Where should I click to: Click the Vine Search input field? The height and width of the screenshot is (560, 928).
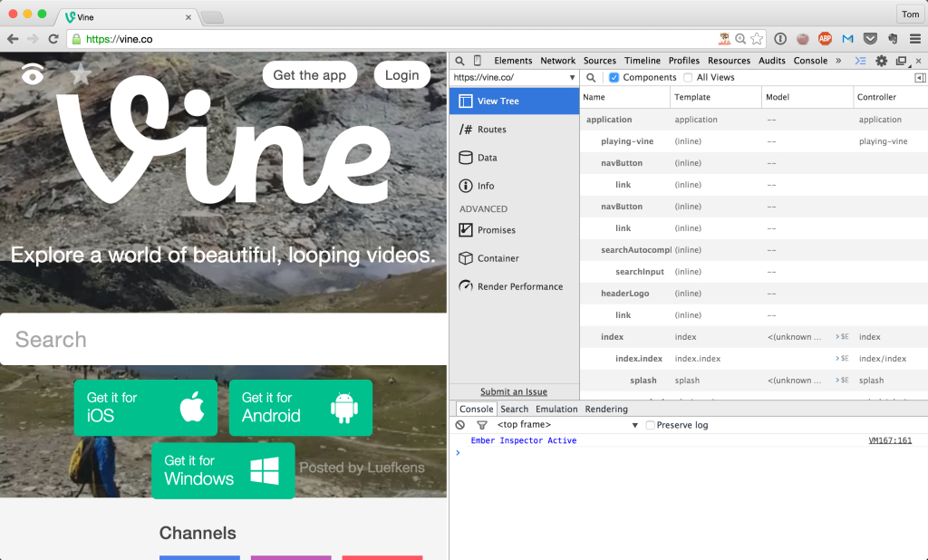coord(223,339)
